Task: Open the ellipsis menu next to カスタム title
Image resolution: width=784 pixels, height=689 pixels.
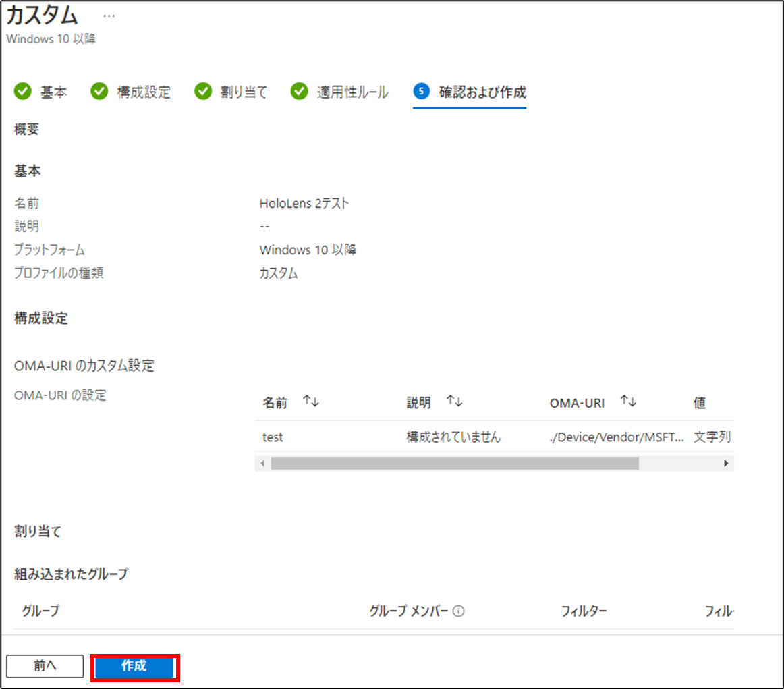Action: (x=109, y=16)
